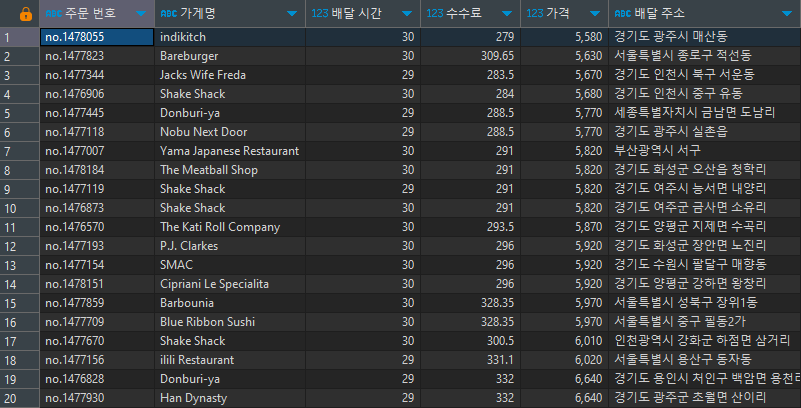Select the 주문 번호 column header
801x408 pixels.
pyautogui.click(x=97, y=14)
